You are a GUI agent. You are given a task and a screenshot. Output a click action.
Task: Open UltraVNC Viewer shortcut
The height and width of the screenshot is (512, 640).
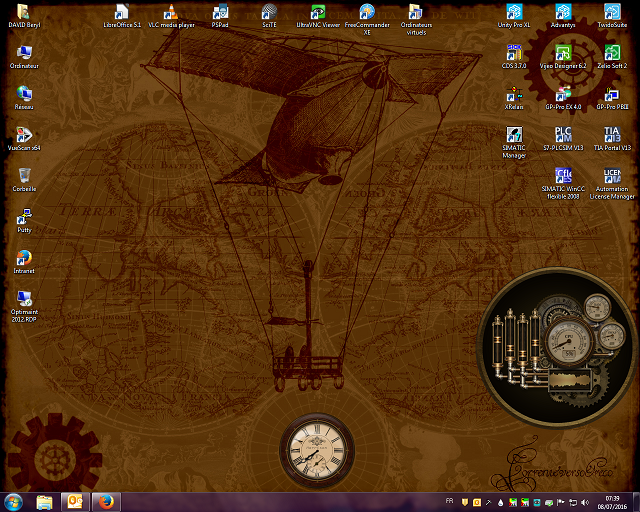pos(318,13)
